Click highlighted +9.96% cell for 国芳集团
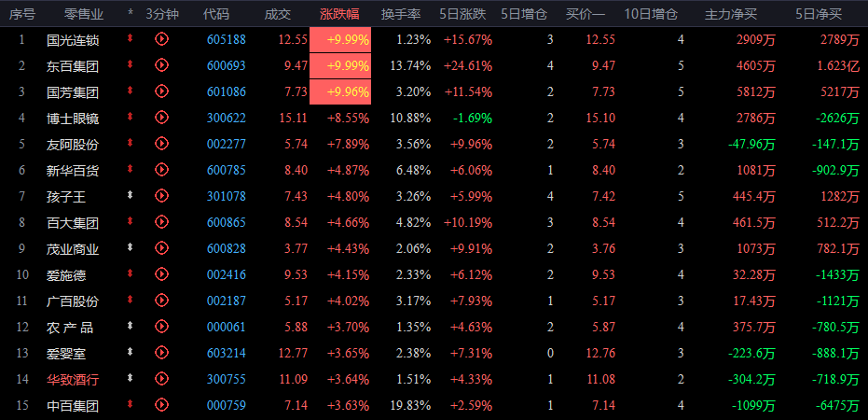The height and width of the screenshot is (420, 868). coord(340,91)
